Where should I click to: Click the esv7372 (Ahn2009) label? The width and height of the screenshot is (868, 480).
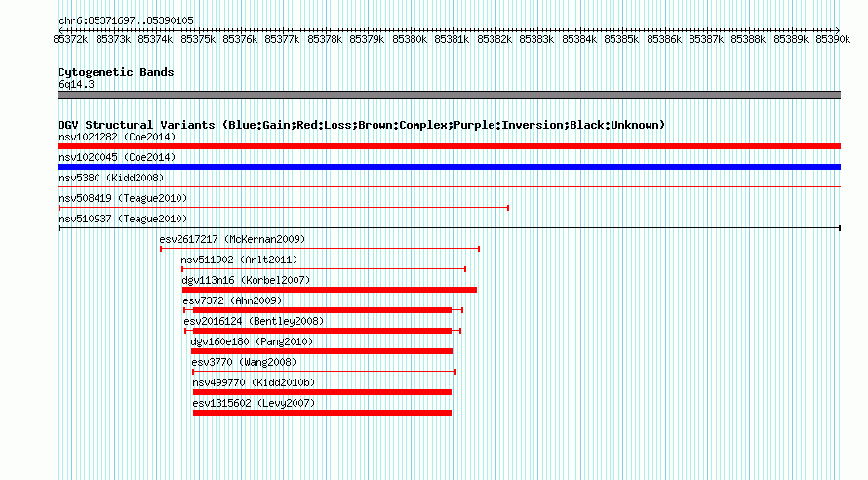[232, 300]
